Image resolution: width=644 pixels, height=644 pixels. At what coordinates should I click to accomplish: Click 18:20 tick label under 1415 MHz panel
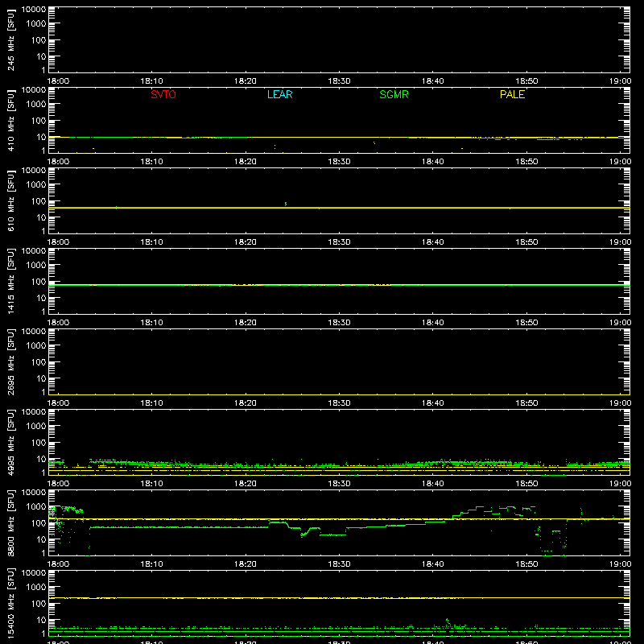click(x=246, y=323)
